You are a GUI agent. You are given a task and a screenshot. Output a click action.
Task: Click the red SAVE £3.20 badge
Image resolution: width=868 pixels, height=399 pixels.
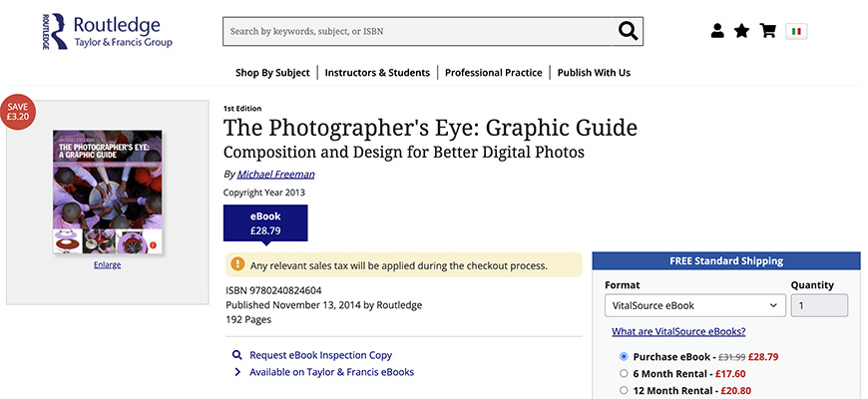pyautogui.click(x=18, y=113)
